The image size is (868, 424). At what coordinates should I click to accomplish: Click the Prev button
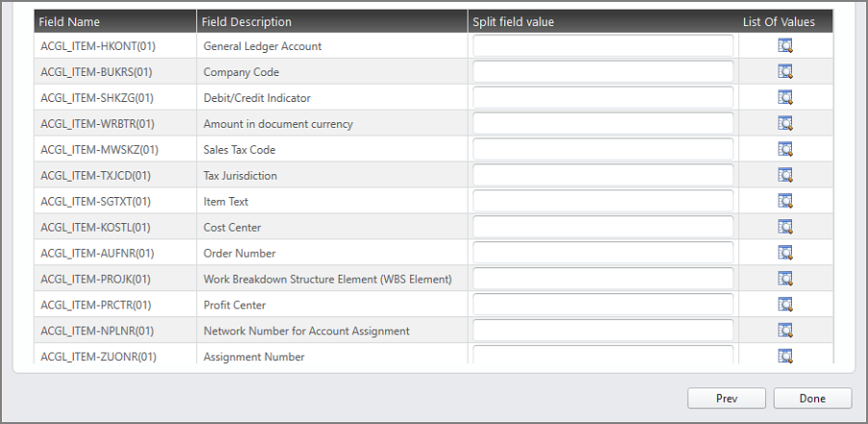click(x=727, y=398)
